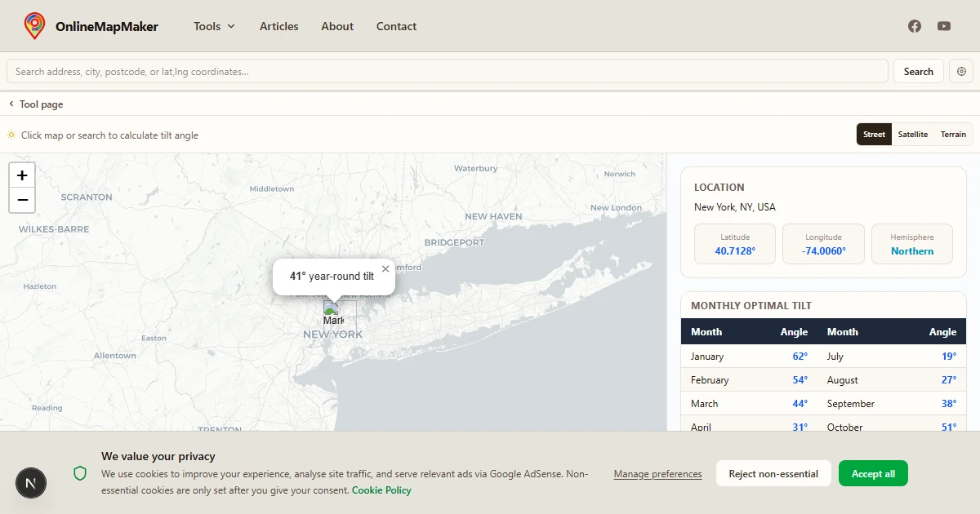Click Middletown label on the map
980x514 pixels.
pos(272,188)
